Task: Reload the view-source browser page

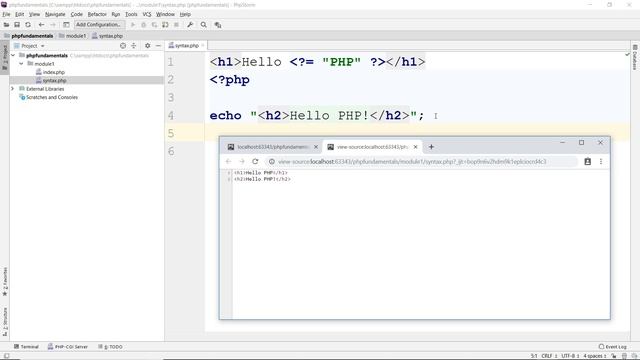Action: [255, 162]
